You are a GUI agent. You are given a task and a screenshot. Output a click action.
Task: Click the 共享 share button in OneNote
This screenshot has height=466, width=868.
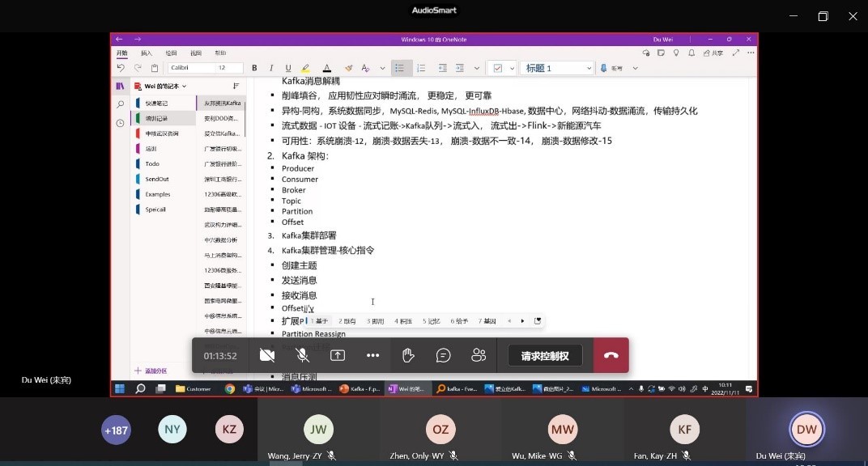[713, 53]
